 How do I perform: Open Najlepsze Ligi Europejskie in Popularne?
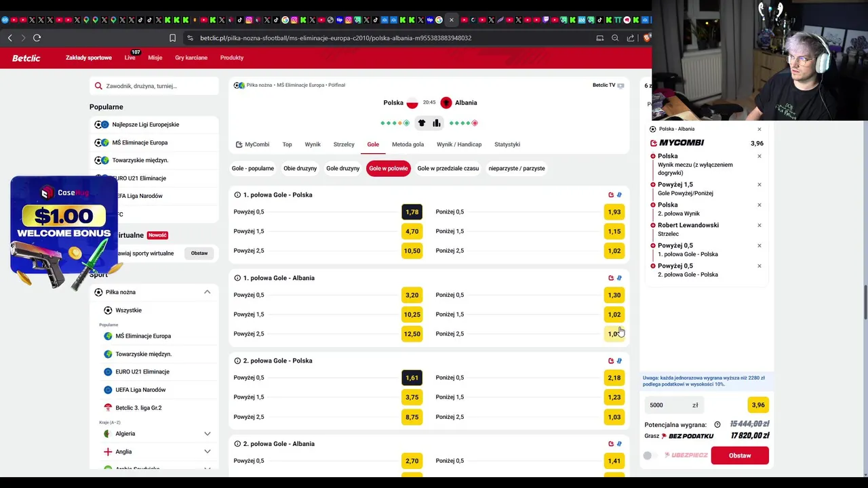(155, 125)
